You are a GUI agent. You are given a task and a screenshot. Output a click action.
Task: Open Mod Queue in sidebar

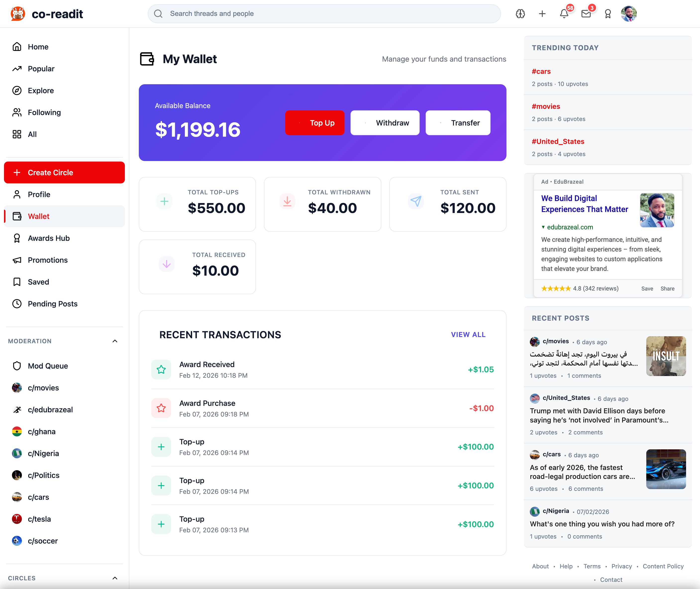[x=48, y=366]
